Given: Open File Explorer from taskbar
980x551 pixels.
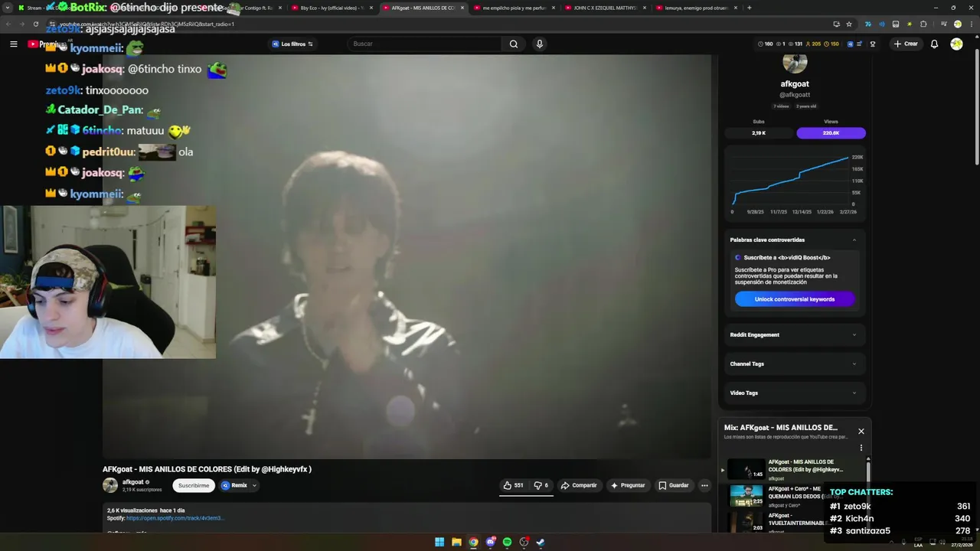Looking at the screenshot, I should tap(456, 542).
